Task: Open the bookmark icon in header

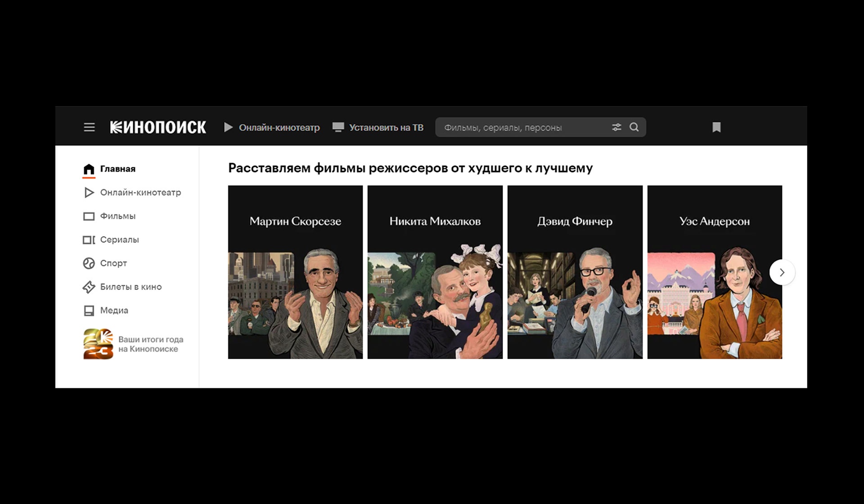Action: (716, 127)
